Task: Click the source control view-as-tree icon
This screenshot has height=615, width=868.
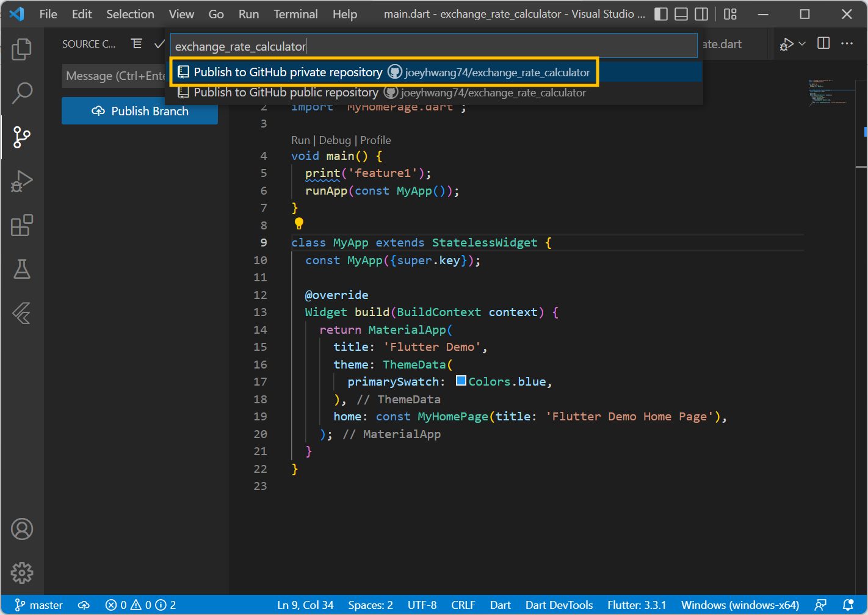Action: point(137,43)
